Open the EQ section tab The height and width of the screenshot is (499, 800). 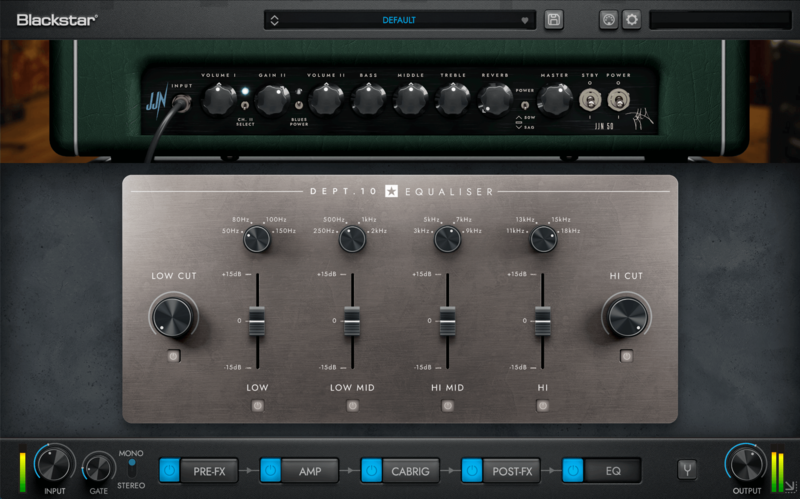pyautogui.click(x=612, y=471)
